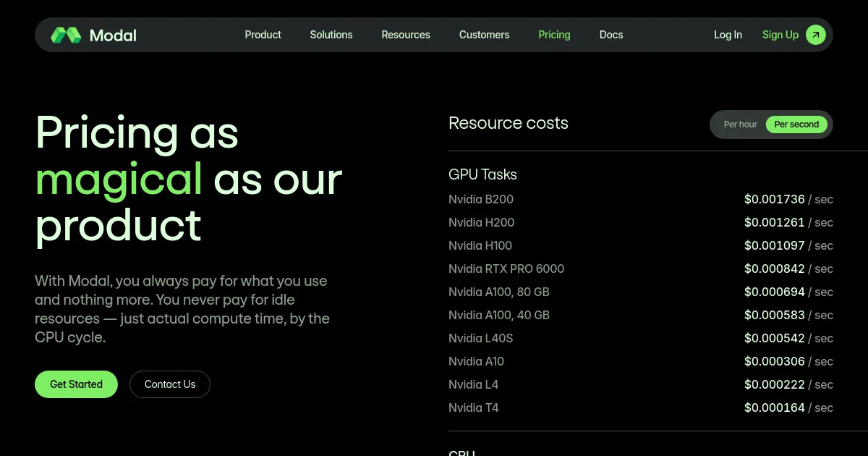868x456 pixels.
Task: Select the Nvidia T4 row label
Action: click(x=474, y=408)
